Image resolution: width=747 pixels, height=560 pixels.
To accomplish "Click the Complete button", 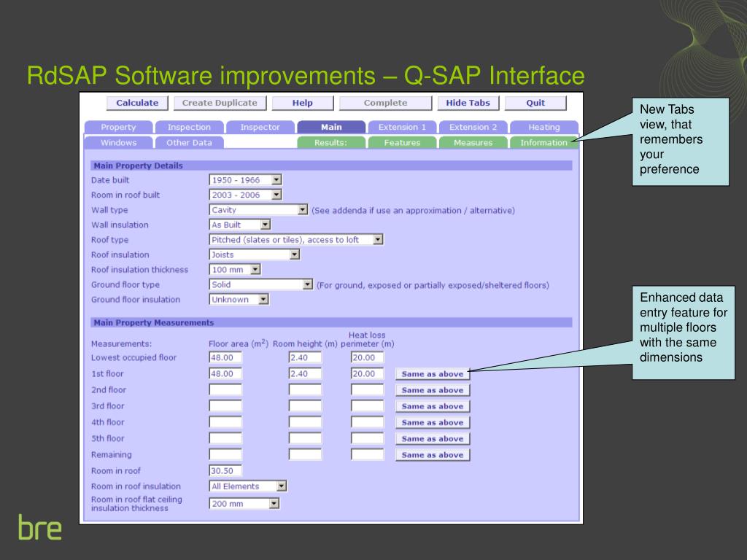I will point(385,103).
